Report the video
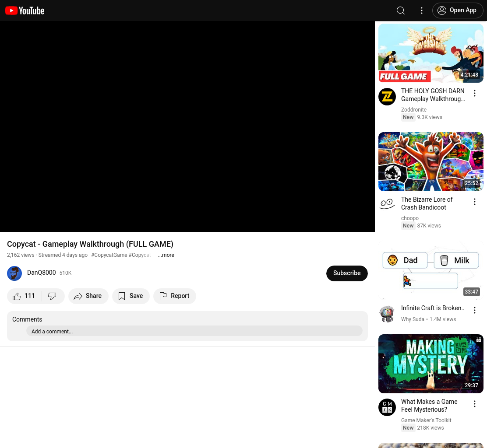The width and height of the screenshot is (487, 448). point(175,296)
